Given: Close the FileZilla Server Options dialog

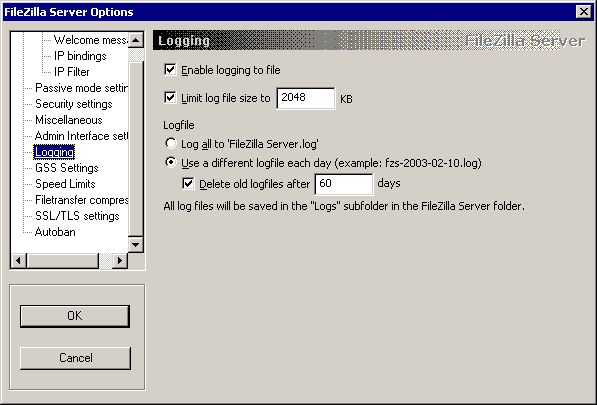Looking at the screenshot, I should [584, 12].
